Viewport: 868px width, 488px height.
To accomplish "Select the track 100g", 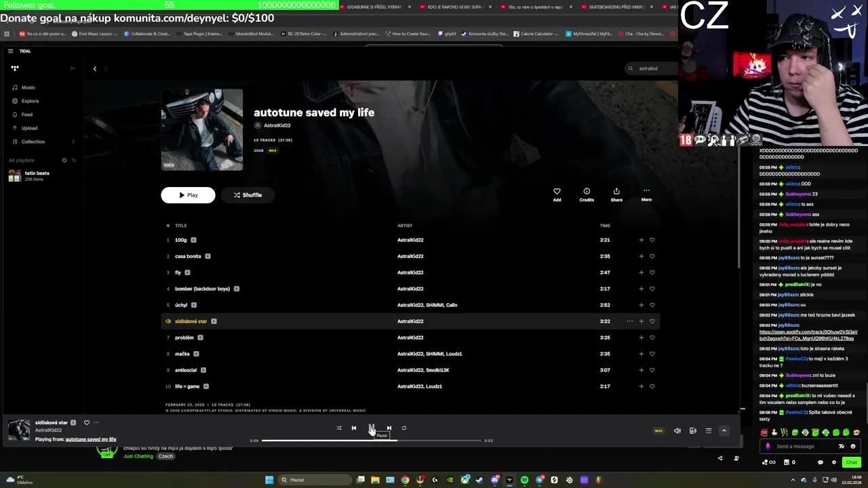I will coord(180,240).
